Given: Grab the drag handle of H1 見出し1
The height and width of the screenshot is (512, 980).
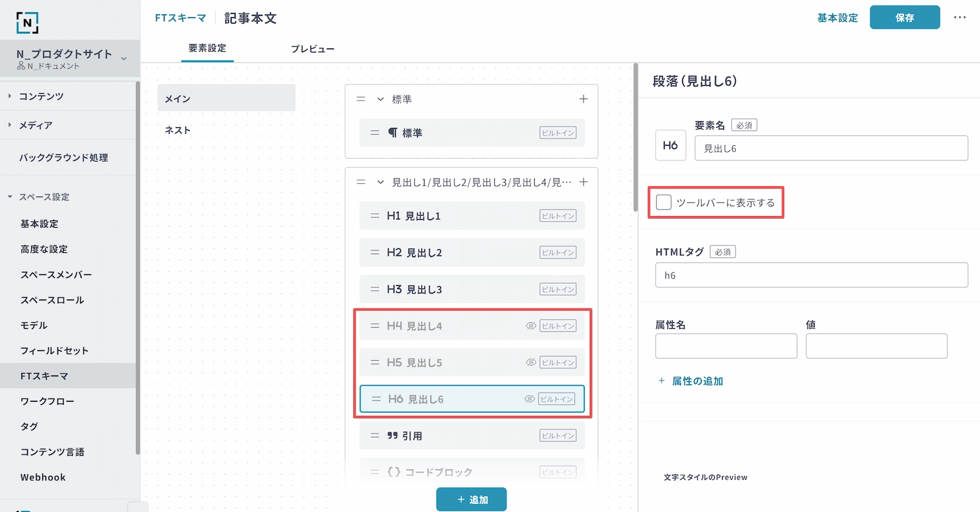Looking at the screenshot, I should 375,216.
